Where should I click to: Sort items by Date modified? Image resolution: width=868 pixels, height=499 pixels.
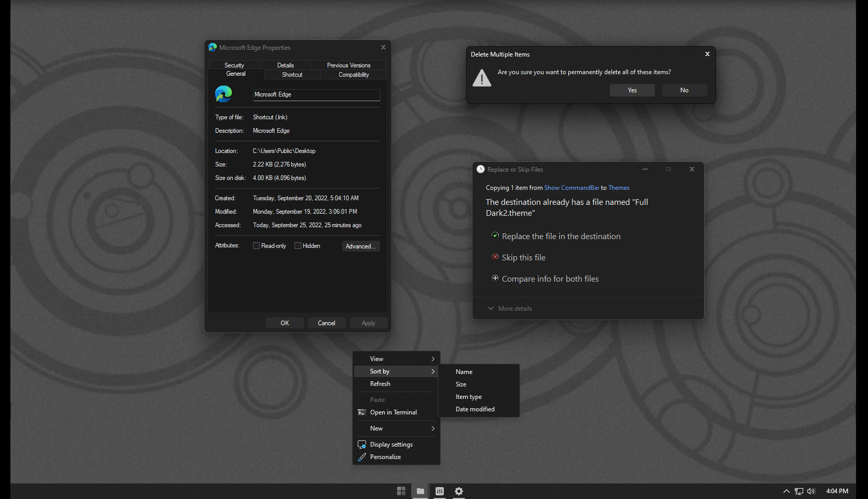click(475, 409)
